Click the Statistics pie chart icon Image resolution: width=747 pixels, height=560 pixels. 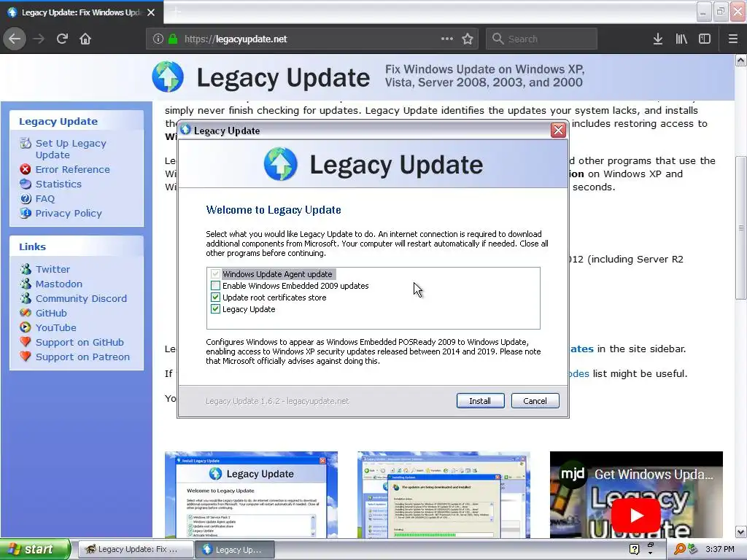[x=26, y=184]
